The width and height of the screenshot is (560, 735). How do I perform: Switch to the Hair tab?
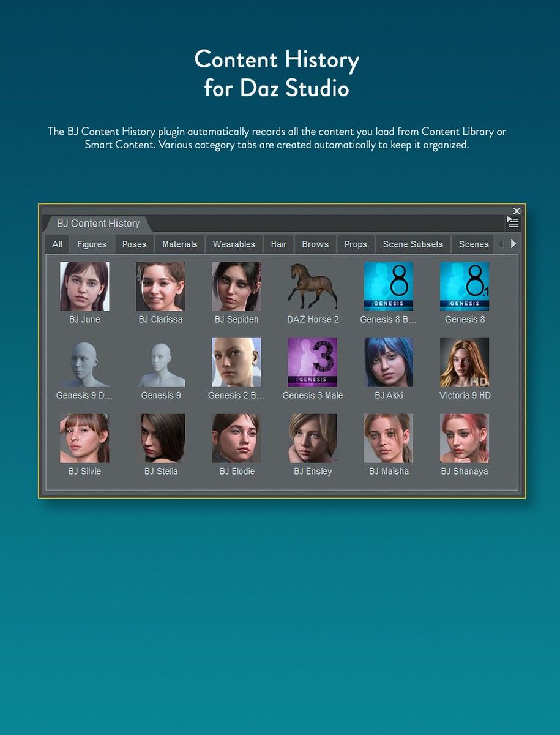click(278, 244)
